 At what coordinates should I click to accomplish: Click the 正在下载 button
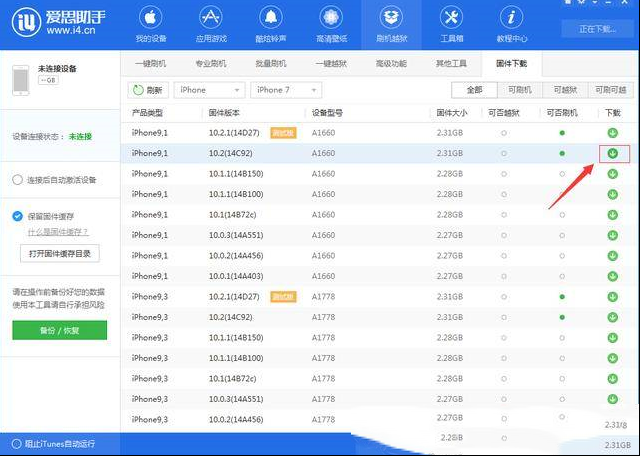(597, 29)
